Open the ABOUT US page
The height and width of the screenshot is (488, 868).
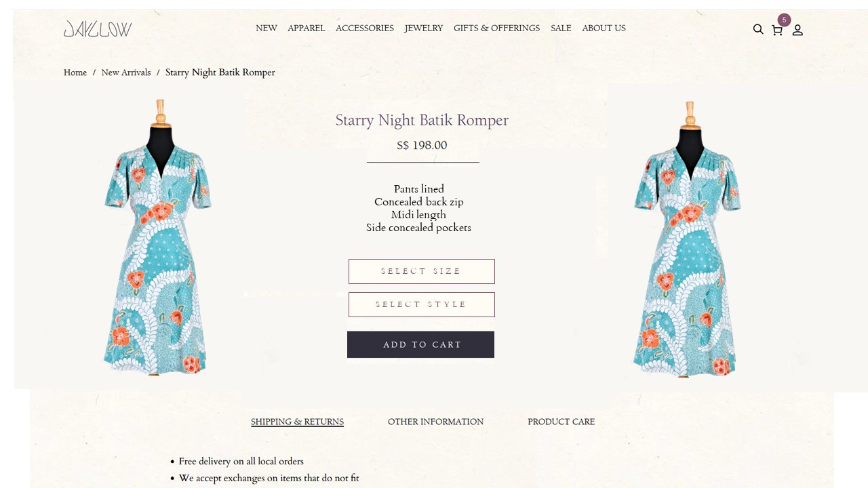[604, 28]
